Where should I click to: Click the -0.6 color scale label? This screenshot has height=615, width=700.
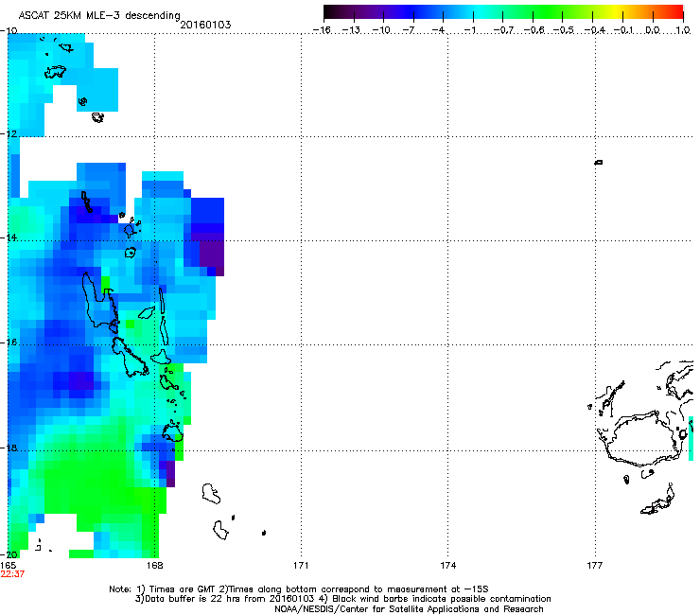(534, 30)
